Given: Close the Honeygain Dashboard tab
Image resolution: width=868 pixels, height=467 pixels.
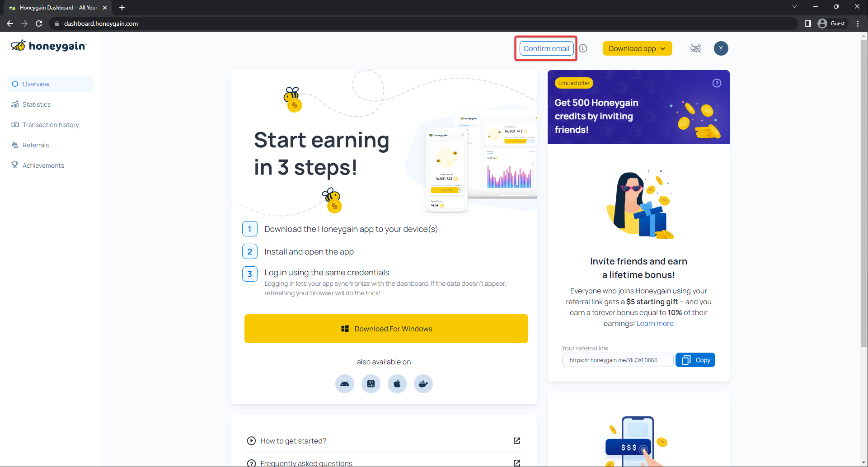Looking at the screenshot, I should [105, 8].
